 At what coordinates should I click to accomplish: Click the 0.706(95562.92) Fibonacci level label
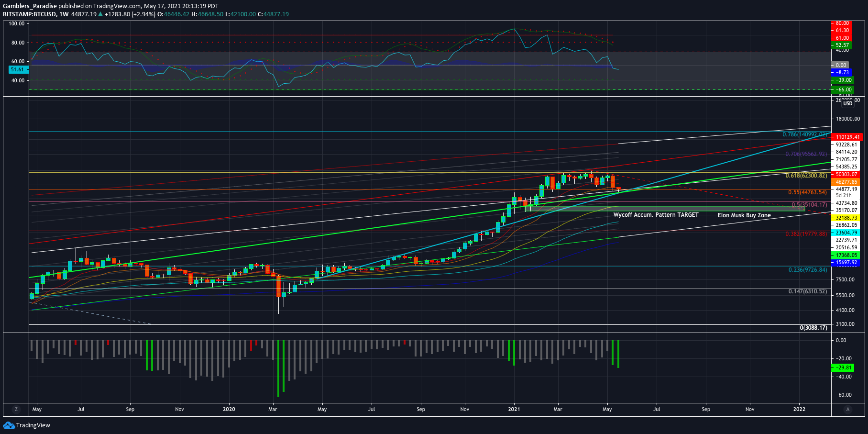(x=806, y=154)
